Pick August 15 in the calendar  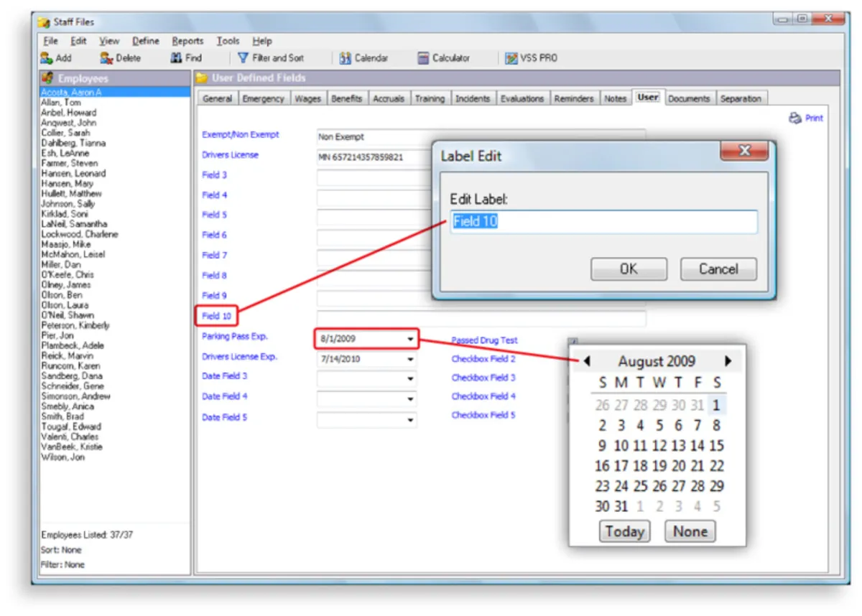716,446
